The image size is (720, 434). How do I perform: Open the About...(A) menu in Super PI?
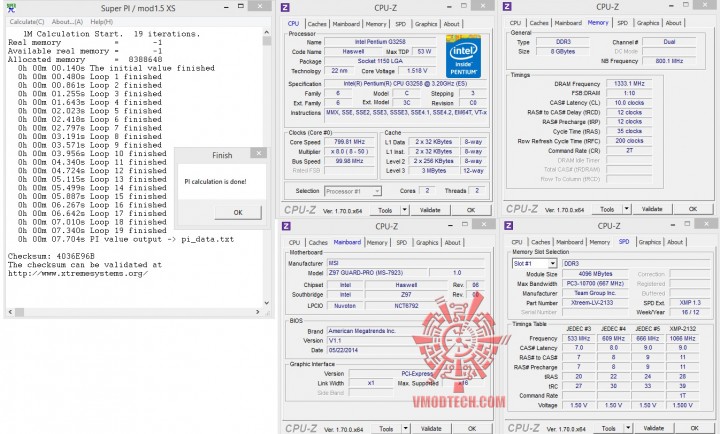[67, 22]
